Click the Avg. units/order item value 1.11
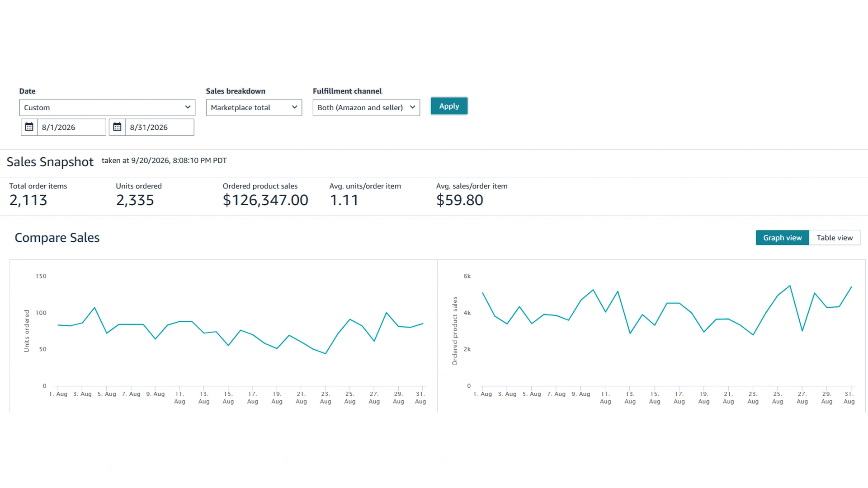868x488 pixels. point(344,200)
